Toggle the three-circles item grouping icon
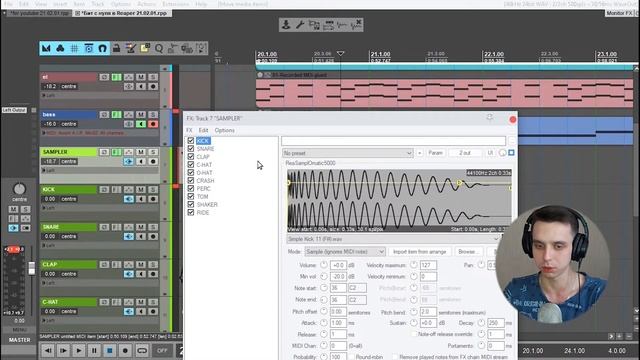Image resolution: width=640 pixels, height=360 pixels. pyautogui.click(x=60, y=49)
